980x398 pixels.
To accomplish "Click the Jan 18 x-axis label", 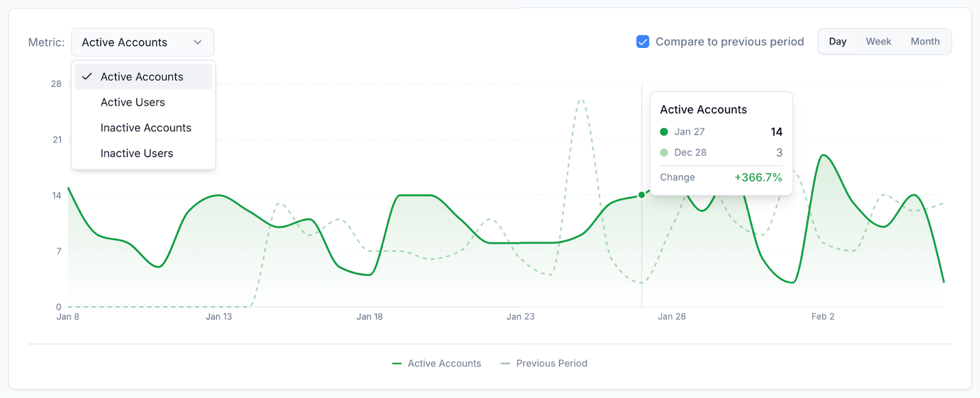I will click(370, 316).
